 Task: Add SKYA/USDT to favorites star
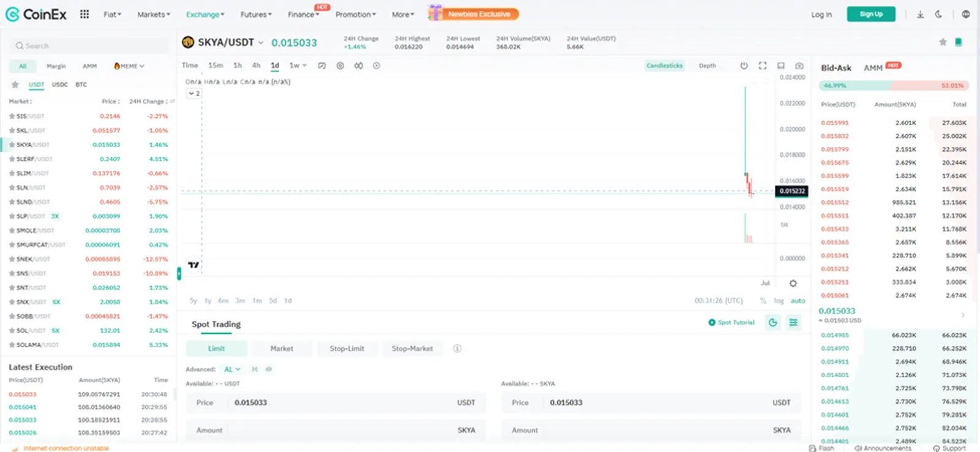[x=943, y=42]
